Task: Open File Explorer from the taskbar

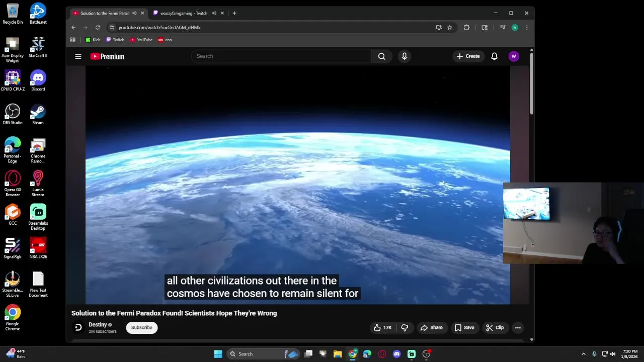Action: (338, 354)
